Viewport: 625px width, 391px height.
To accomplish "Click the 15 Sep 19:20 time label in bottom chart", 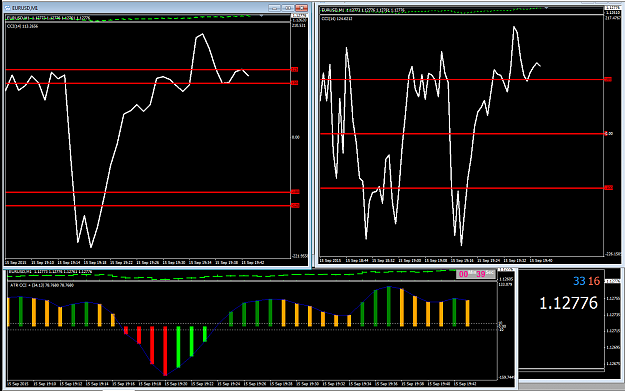I will pyautogui.click(x=176, y=384).
